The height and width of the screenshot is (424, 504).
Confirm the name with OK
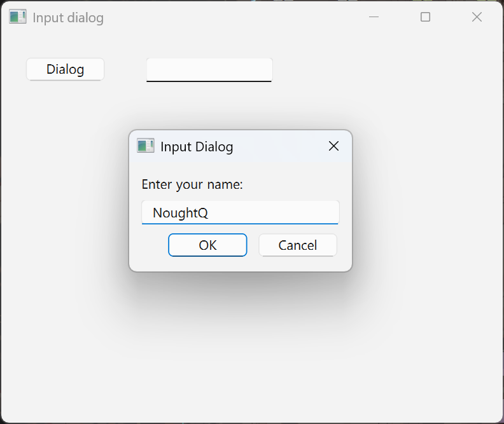(207, 245)
